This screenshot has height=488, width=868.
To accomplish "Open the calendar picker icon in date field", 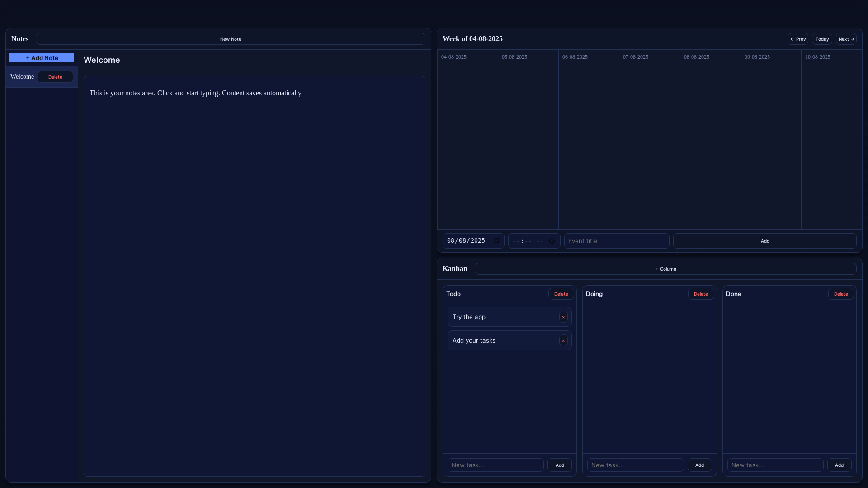I will (497, 240).
